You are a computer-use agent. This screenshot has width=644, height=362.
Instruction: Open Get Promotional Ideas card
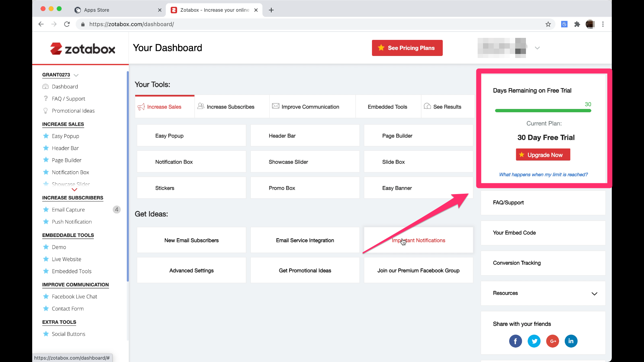pyautogui.click(x=305, y=270)
